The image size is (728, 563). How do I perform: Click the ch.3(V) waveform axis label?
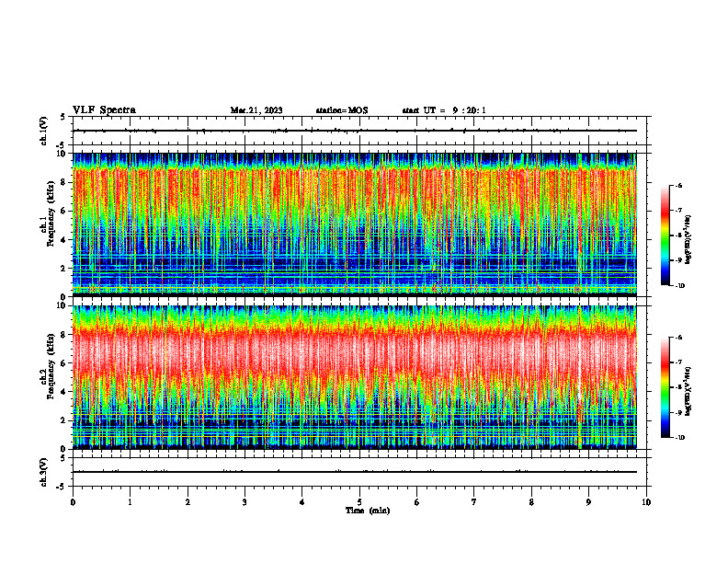click(44, 472)
